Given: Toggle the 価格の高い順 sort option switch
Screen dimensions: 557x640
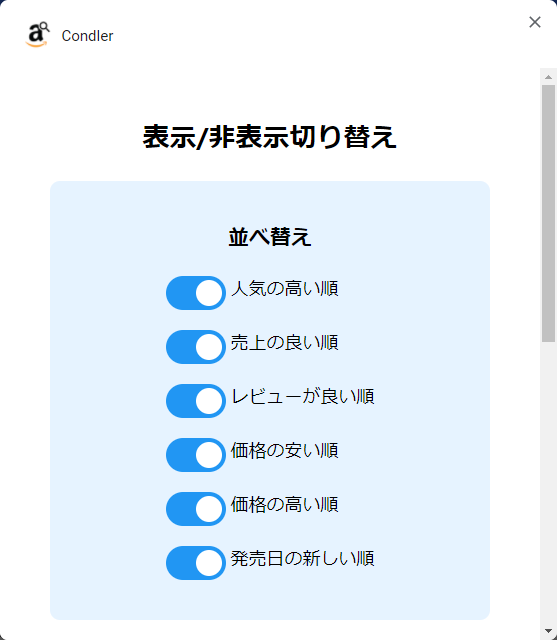Looking at the screenshot, I should pos(196,509).
